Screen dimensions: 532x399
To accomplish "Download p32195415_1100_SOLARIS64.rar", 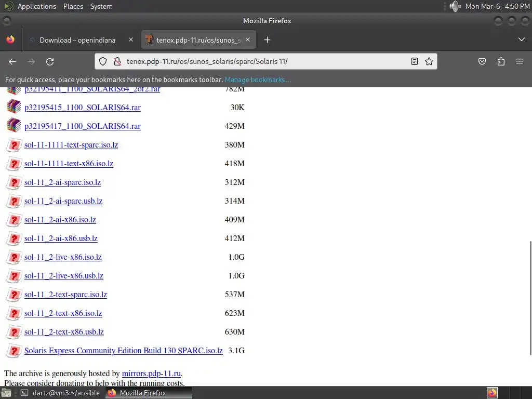I will click(x=83, y=108).
